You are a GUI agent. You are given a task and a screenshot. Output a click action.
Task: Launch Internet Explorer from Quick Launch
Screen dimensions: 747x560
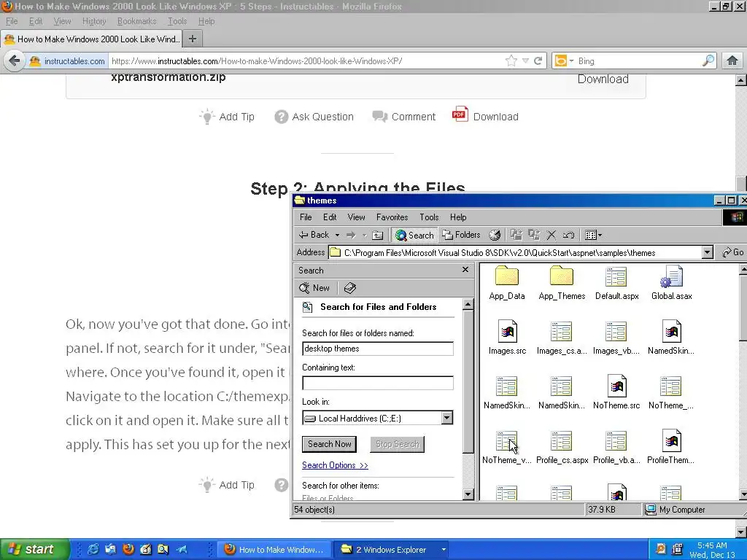pos(93,549)
